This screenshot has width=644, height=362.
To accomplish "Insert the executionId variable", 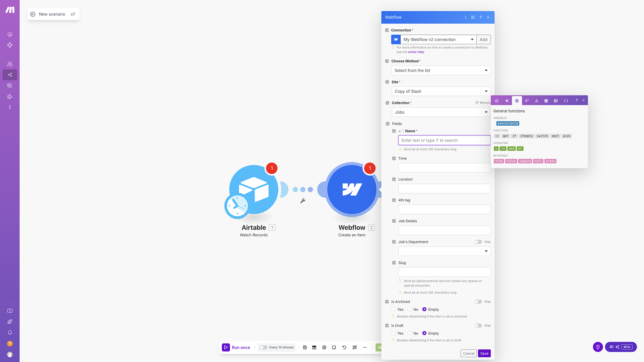I will click(508, 124).
